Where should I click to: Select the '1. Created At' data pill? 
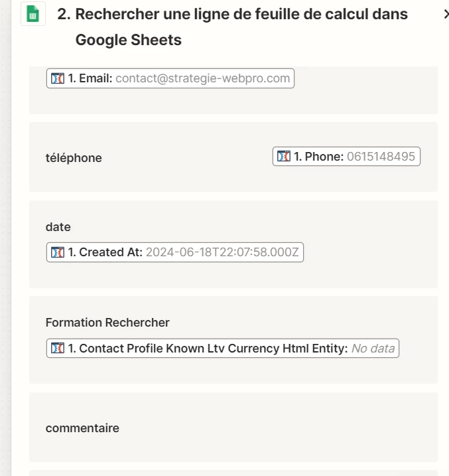175,252
